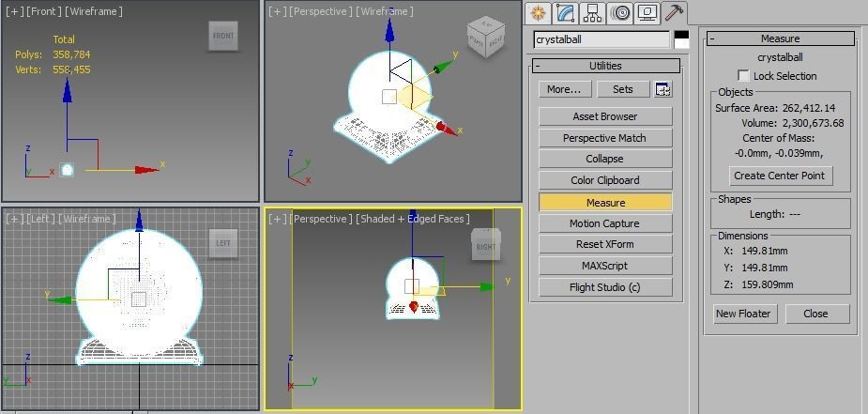This screenshot has height=414, width=868.
Task: Open the Configure Button Sets icon
Action: click(662, 89)
